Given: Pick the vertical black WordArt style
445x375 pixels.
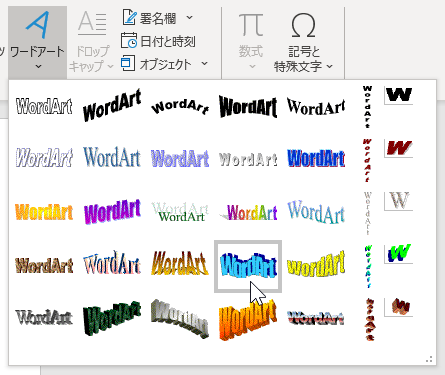Looking at the screenshot, I should click(x=367, y=107).
